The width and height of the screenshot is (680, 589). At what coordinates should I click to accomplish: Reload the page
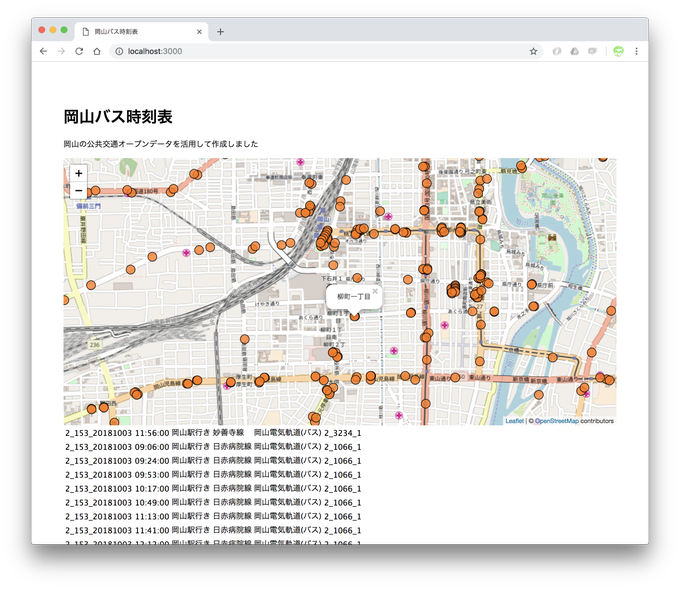[79, 51]
